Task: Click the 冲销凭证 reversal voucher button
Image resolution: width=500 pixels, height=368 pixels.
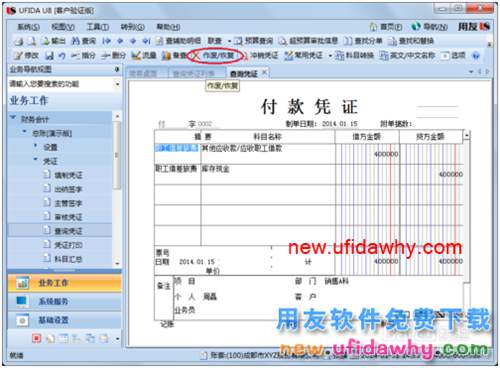Action: (x=260, y=55)
